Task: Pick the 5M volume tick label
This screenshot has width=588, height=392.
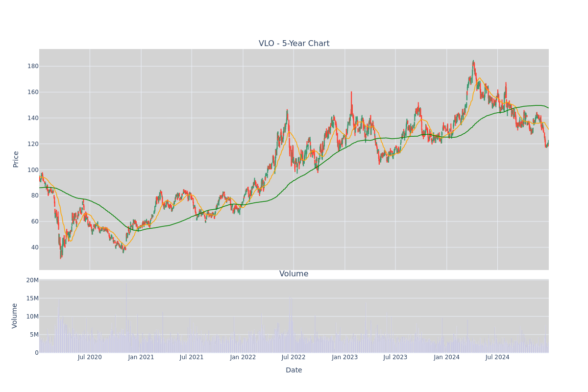Action: [x=34, y=335]
